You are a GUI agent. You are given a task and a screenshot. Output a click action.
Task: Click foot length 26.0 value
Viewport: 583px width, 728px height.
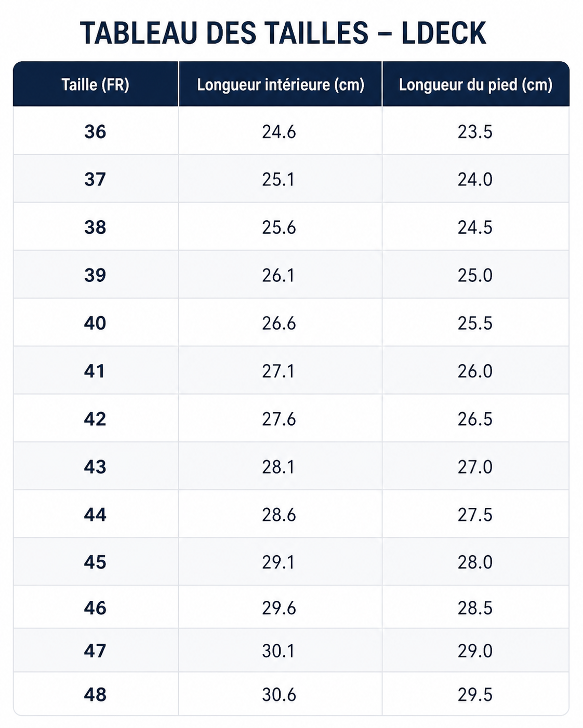pos(475,371)
